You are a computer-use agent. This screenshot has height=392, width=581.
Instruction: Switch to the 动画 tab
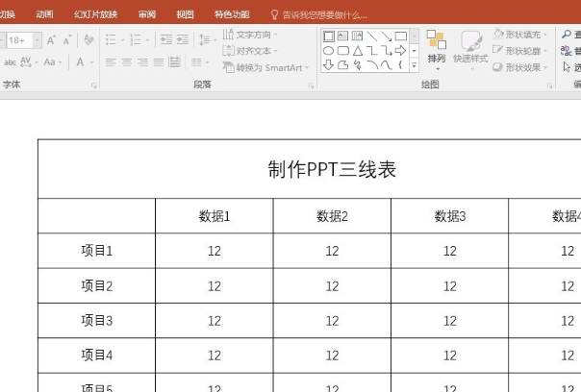coord(44,14)
